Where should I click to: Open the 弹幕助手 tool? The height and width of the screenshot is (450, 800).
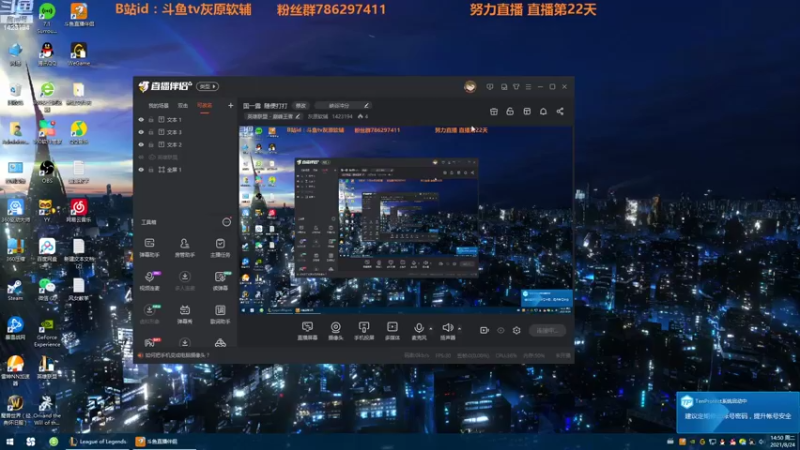point(149,247)
